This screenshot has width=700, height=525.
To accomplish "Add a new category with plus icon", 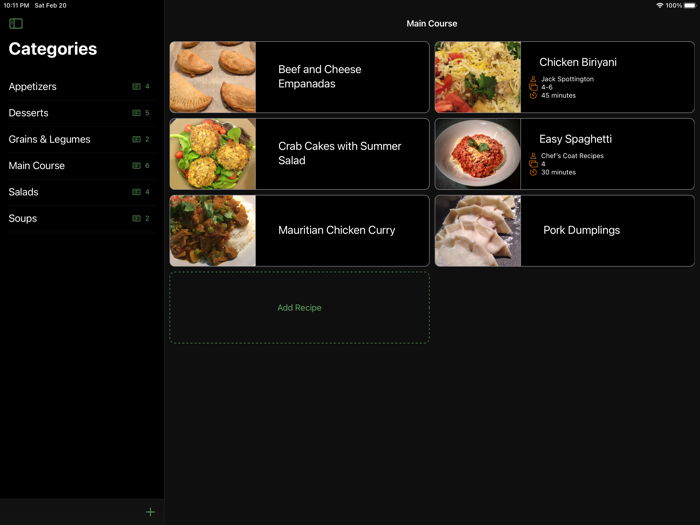I will (150, 512).
